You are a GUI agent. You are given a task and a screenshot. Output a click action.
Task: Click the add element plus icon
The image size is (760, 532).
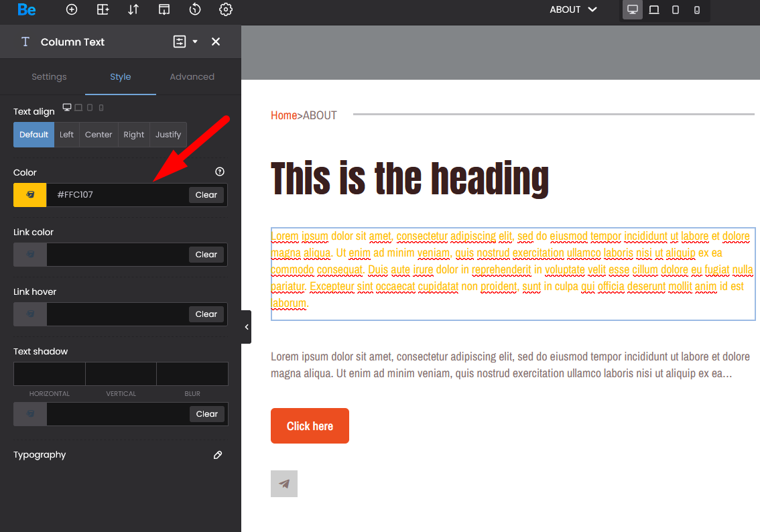72,9
